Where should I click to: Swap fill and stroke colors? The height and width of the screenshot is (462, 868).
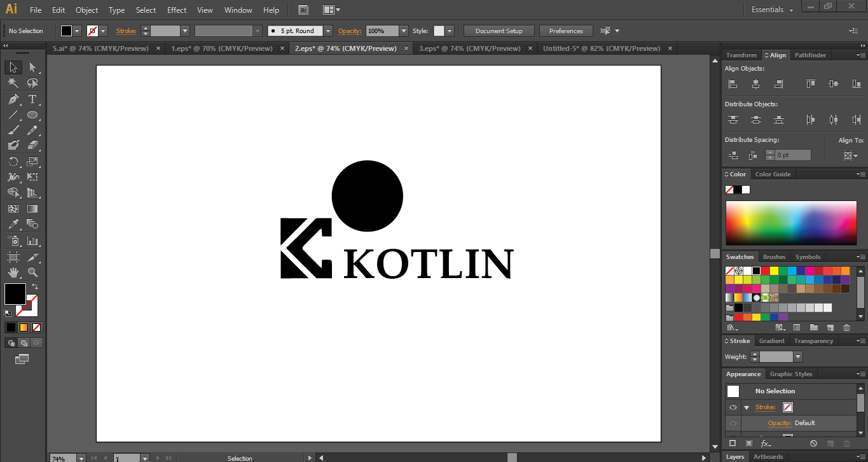[x=35, y=287]
